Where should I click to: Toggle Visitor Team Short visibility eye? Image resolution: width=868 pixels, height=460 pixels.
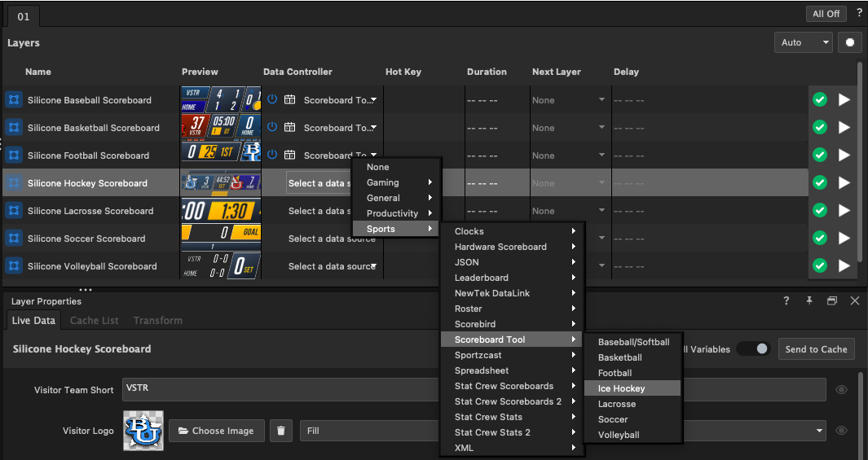[841, 390]
